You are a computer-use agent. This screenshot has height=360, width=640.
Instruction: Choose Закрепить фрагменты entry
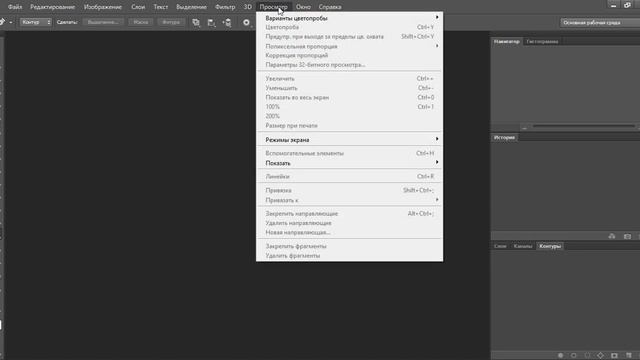(x=349, y=246)
